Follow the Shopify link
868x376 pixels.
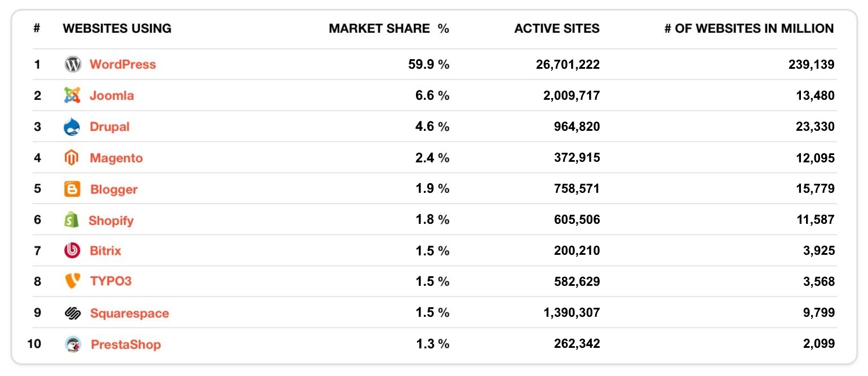pos(111,220)
